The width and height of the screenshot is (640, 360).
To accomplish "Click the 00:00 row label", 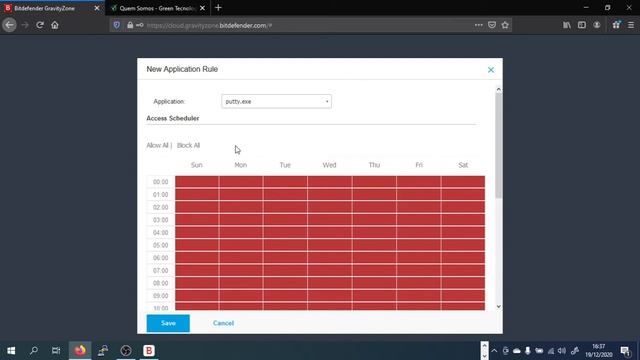I will tap(160, 182).
